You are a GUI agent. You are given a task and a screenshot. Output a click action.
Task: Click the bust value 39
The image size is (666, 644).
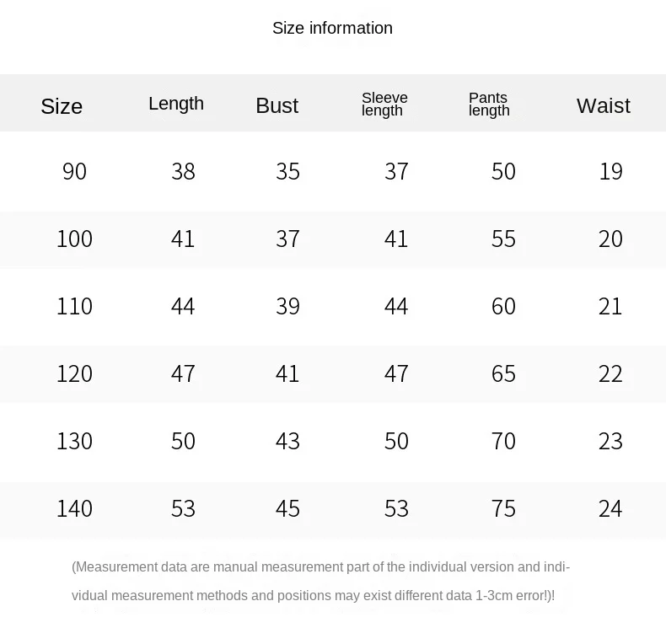point(287,306)
